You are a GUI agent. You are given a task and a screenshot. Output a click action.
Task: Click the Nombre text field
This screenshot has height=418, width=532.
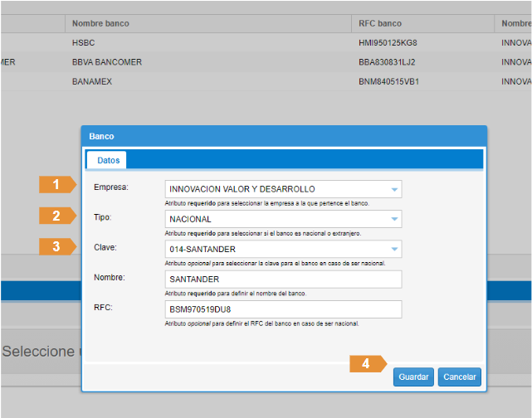pyautogui.click(x=282, y=279)
